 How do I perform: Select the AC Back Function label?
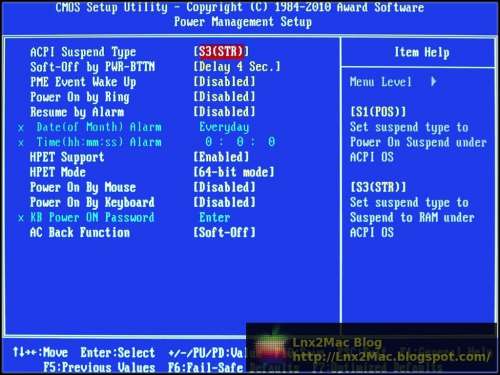(x=80, y=233)
